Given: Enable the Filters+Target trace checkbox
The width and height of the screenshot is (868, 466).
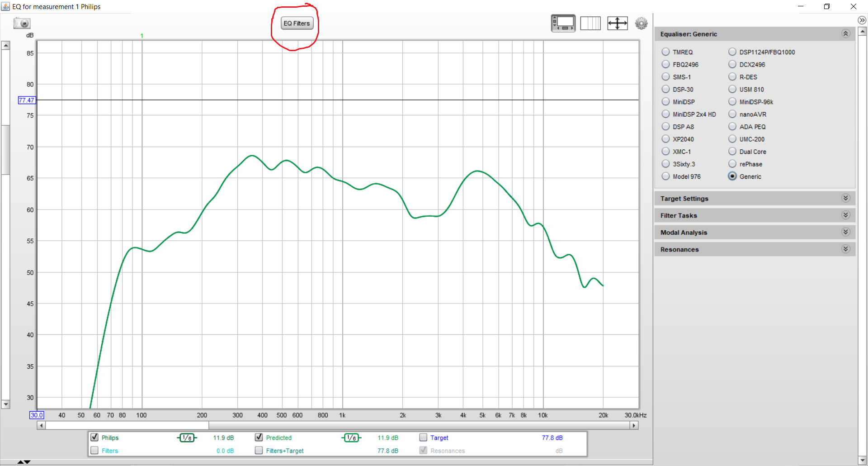Looking at the screenshot, I should pos(259,450).
